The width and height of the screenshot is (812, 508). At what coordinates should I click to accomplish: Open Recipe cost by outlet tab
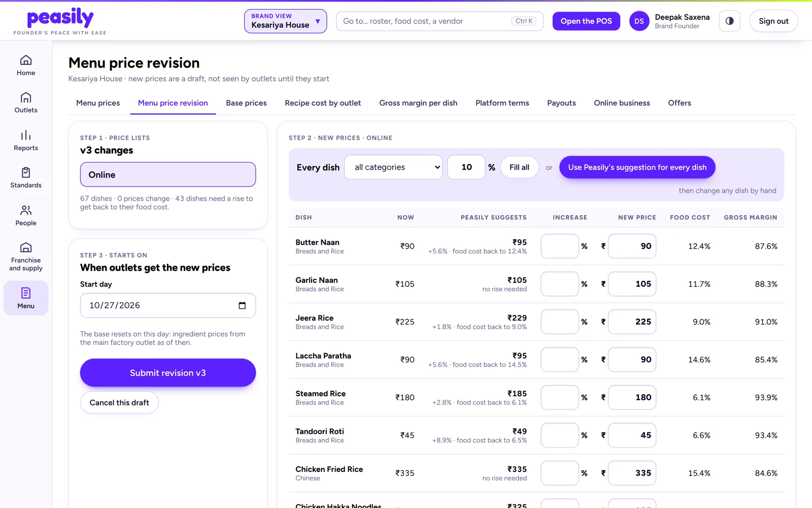[323, 103]
